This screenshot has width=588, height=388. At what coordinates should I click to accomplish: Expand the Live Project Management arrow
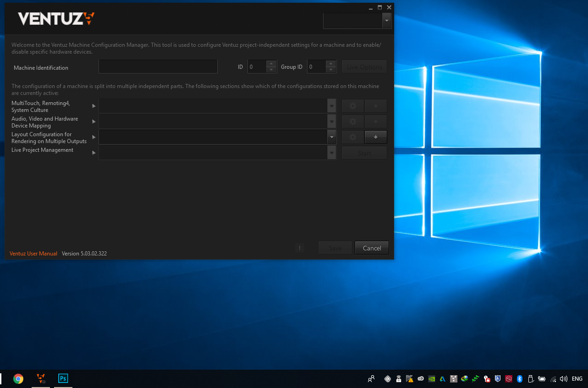(x=94, y=153)
